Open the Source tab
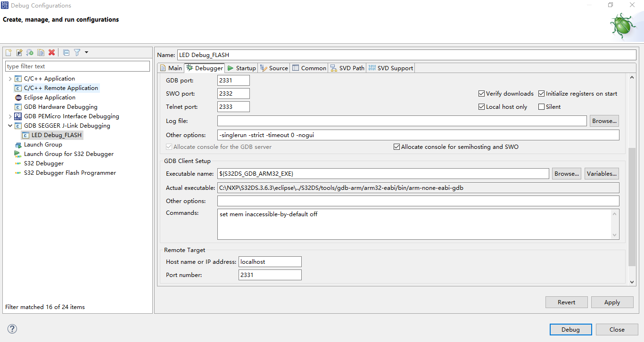Viewport: 644px width, 342px height. tap(274, 68)
